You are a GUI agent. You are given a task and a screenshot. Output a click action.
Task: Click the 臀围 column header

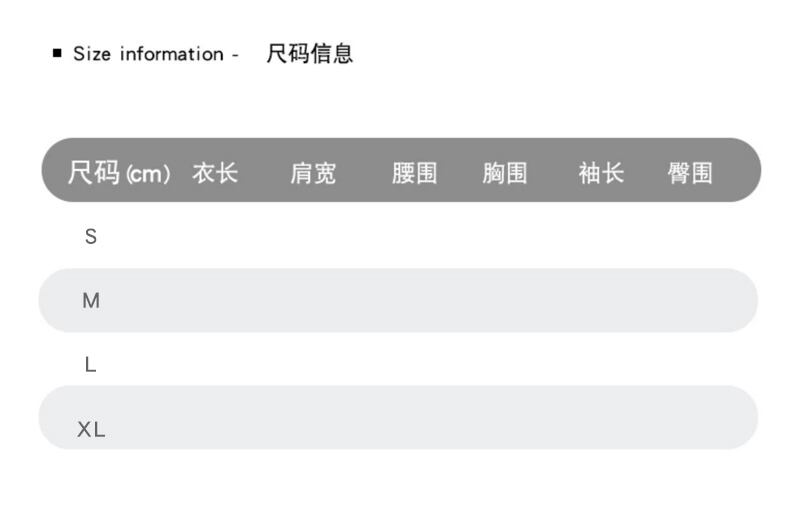[x=690, y=173]
